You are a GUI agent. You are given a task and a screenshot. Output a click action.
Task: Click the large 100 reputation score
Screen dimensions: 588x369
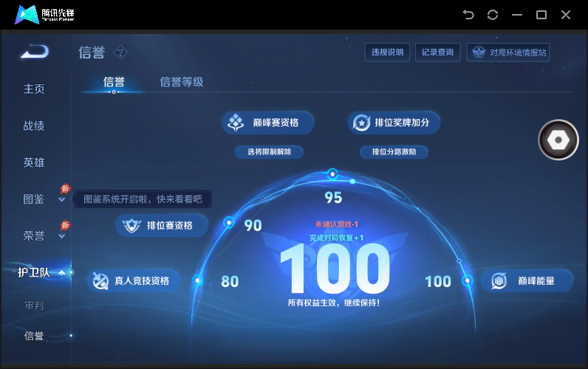[x=335, y=268]
